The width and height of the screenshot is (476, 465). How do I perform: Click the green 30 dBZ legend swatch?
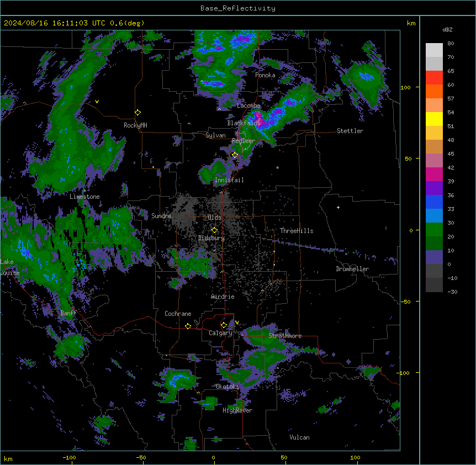(434, 230)
